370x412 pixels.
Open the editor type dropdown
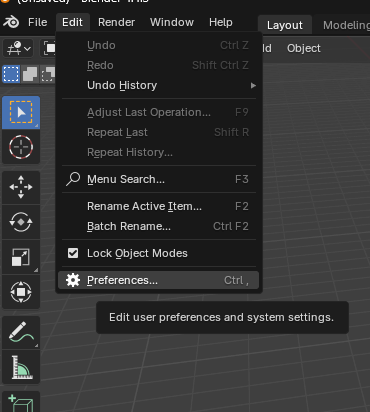click(x=19, y=48)
